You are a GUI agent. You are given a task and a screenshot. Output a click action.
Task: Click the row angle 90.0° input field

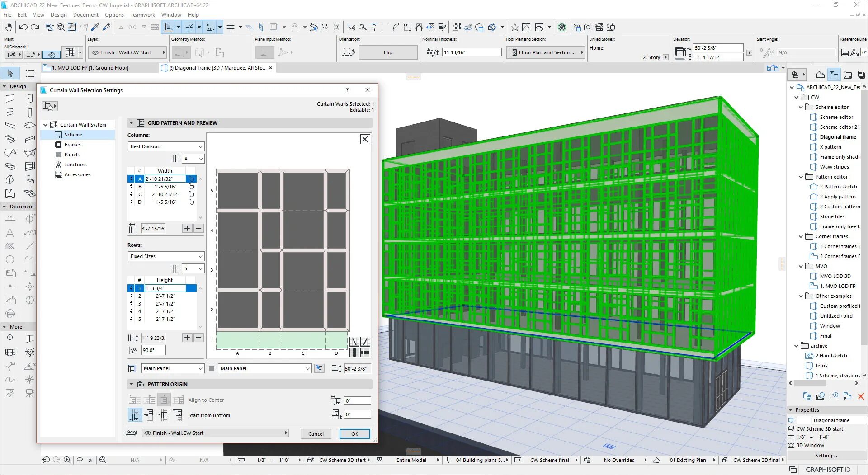[x=153, y=350]
